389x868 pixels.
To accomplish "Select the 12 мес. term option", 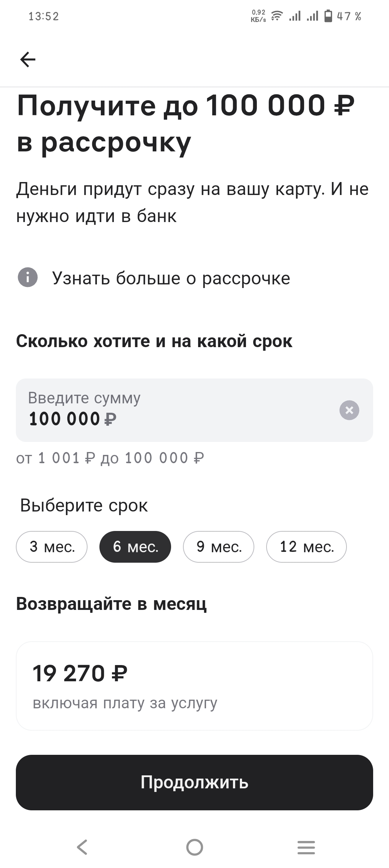I will click(307, 546).
